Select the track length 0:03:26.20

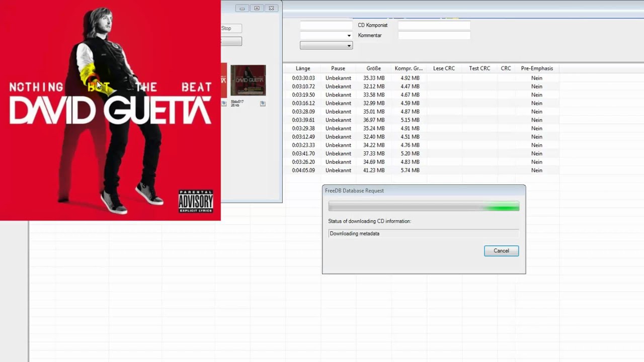coord(303,162)
